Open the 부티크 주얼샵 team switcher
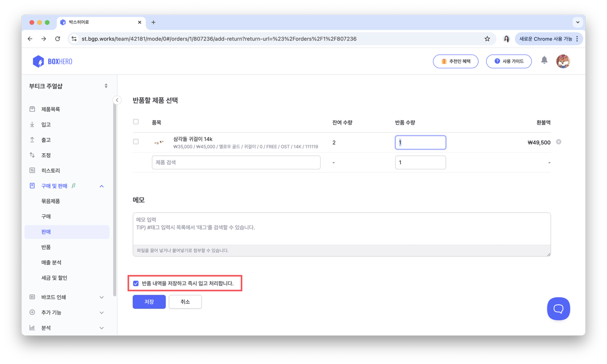Image resolution: width=607 pixels, height=364 pixels. 68,86
